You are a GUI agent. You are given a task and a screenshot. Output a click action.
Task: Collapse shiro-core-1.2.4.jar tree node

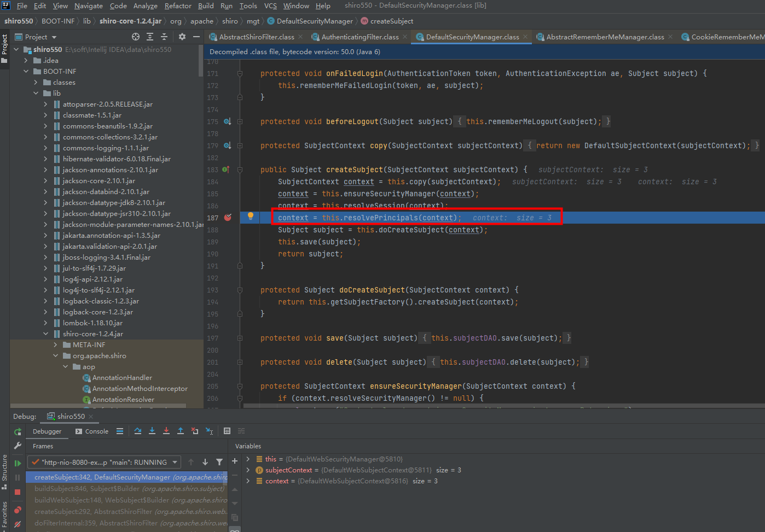click(46, 334)
